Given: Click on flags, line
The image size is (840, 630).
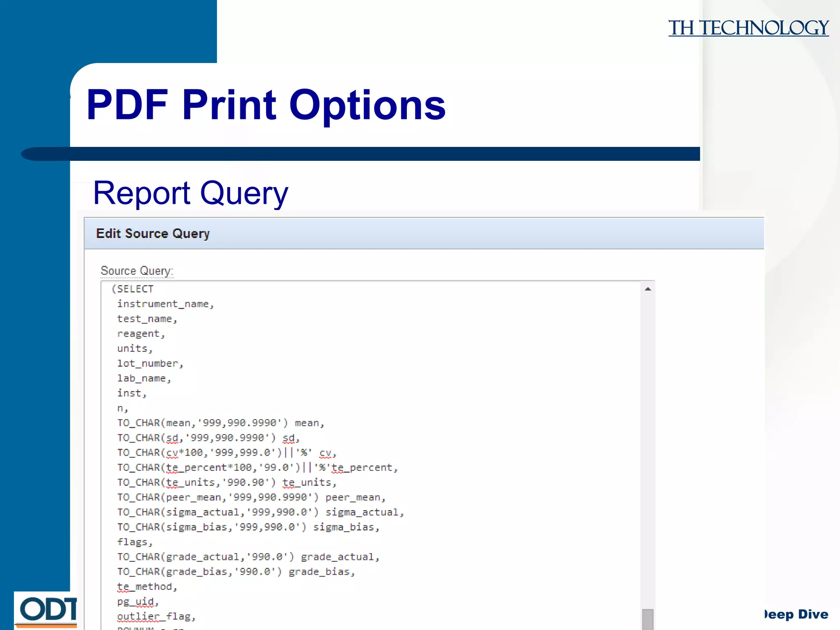Looking at the screenshot, I should point(135,542).
